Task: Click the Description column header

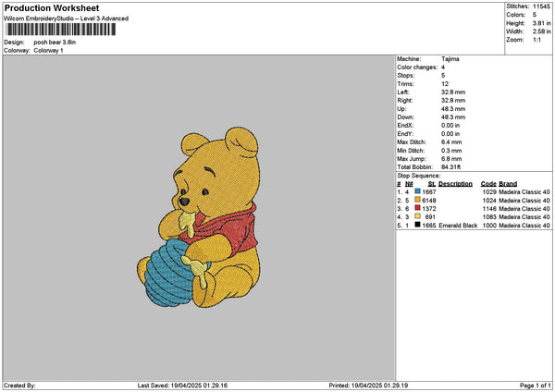Action: click(x=455, y=184)
